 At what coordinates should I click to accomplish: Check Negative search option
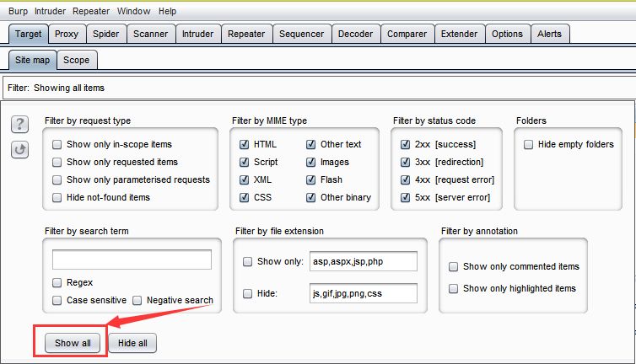137,300
